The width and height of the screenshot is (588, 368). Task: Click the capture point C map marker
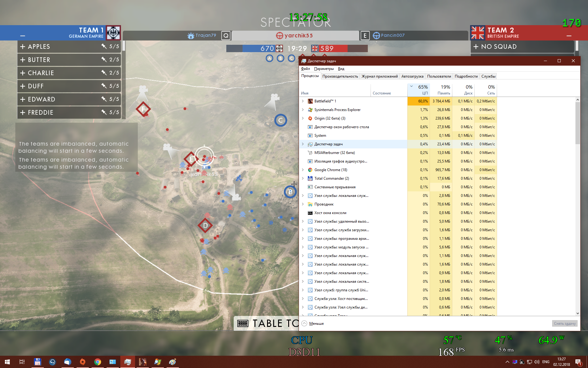click(x=281, y=120)
